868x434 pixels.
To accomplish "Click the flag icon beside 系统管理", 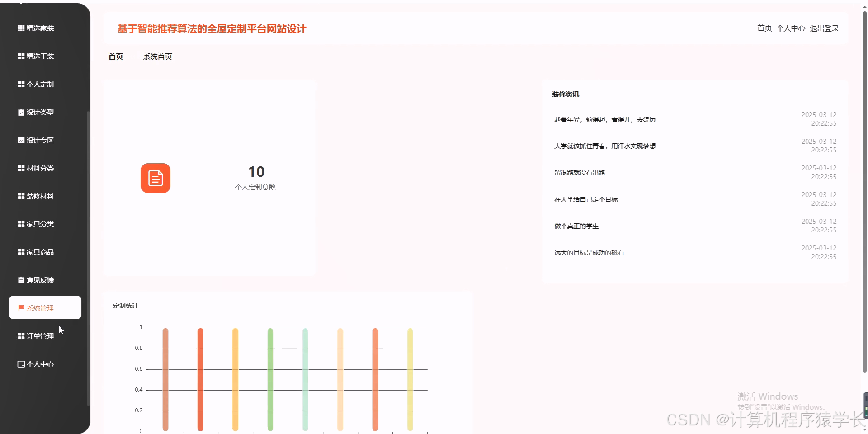I will pos(21,308).
